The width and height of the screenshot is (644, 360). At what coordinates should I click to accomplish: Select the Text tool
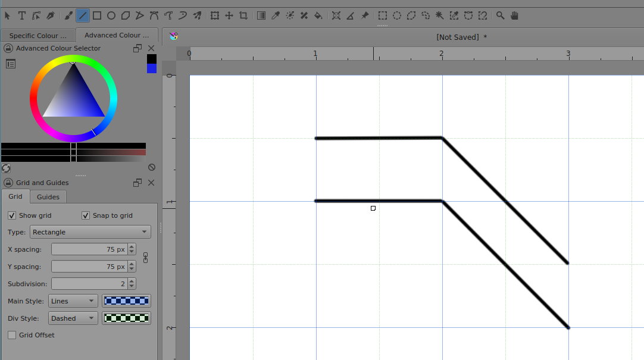click(x=22, y=15)
